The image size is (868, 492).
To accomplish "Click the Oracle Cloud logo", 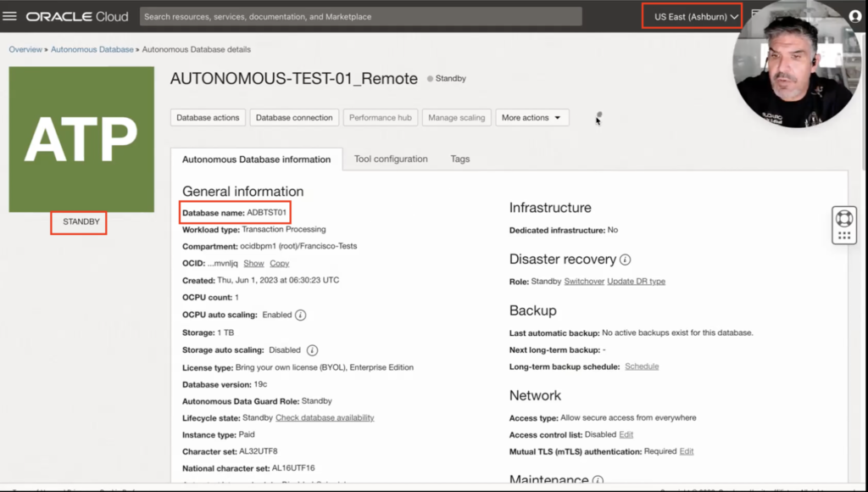I will coord(77,16).
